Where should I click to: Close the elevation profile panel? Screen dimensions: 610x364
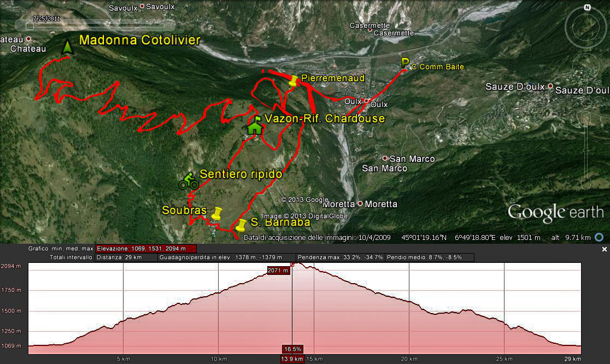click(x=604, y=249)
